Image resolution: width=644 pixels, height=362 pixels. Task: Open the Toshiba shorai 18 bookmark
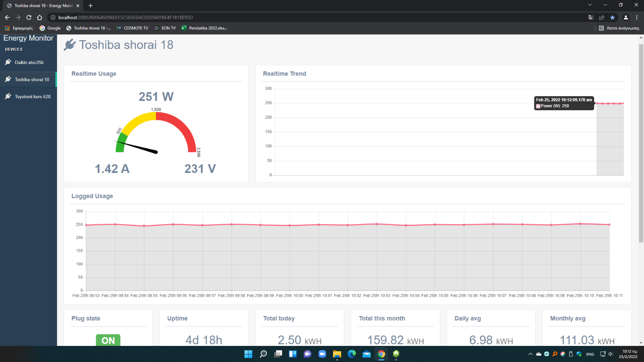pos(88,28)
